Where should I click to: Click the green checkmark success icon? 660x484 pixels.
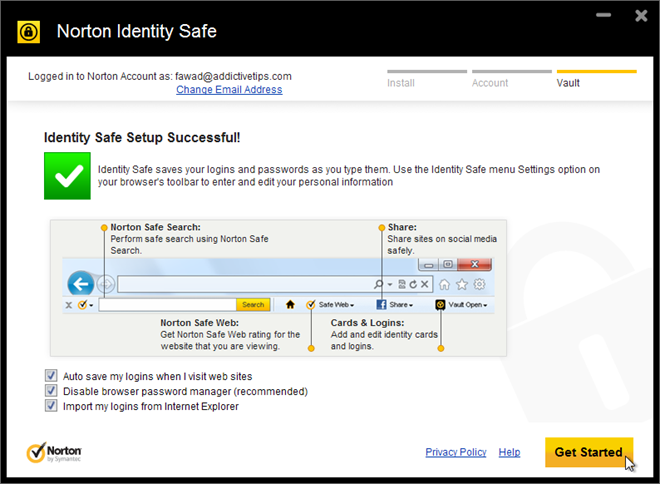[x=67, y=176]
